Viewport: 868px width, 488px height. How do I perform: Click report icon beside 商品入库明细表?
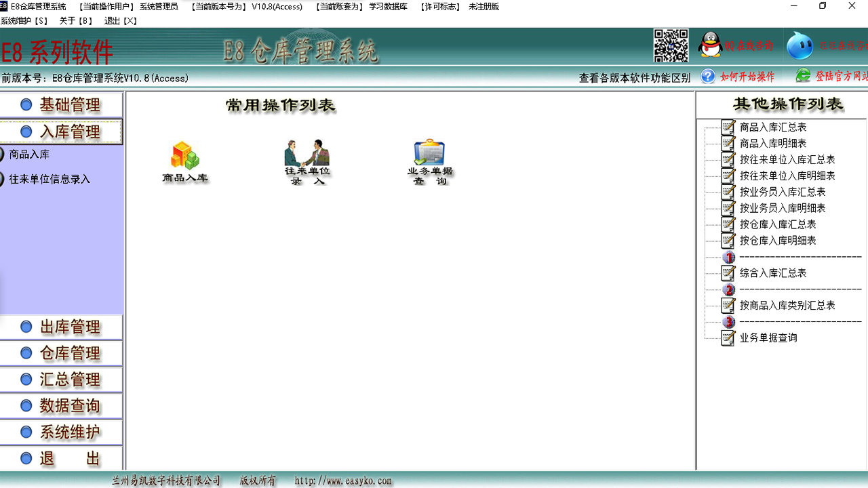pos(728,143)
